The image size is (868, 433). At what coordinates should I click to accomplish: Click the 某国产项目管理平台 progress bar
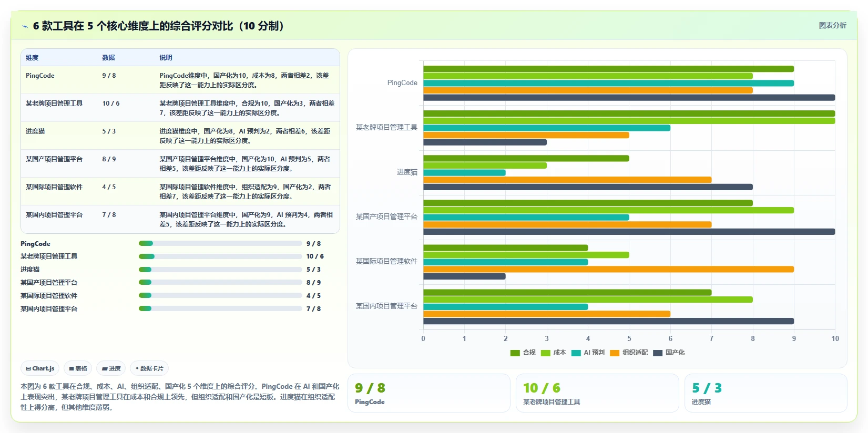click(220, 282)
